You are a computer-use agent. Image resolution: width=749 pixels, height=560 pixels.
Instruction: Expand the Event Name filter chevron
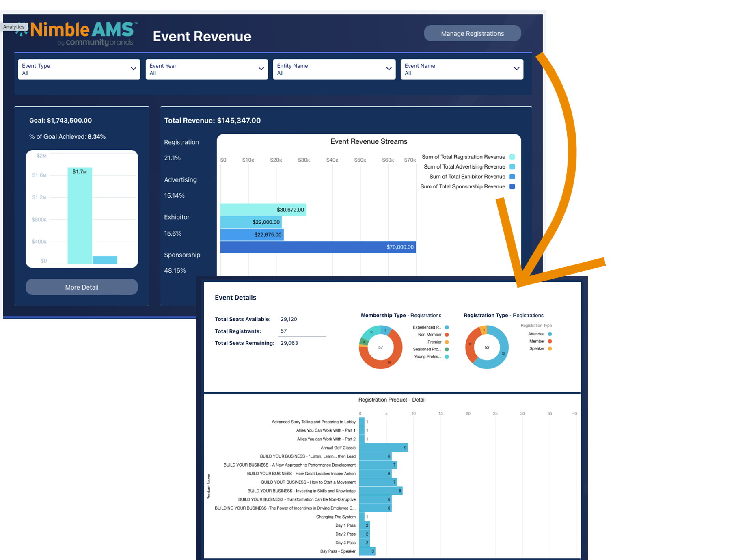click(516, 69)
